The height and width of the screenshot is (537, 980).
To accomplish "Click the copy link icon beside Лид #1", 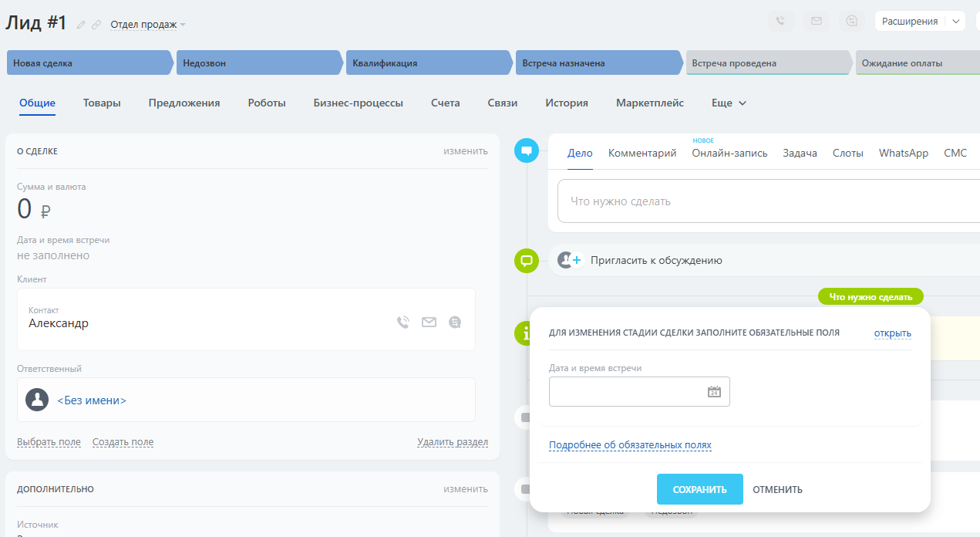I will point(96,25).
